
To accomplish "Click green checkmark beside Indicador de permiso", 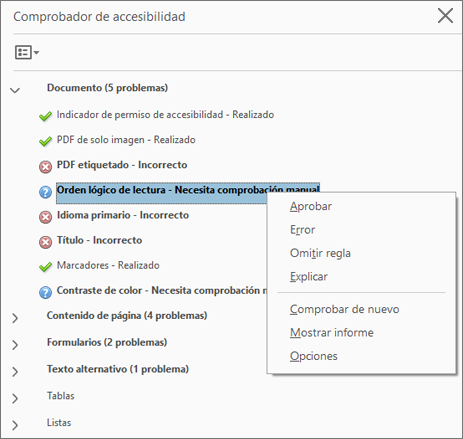I will point(45,116).
